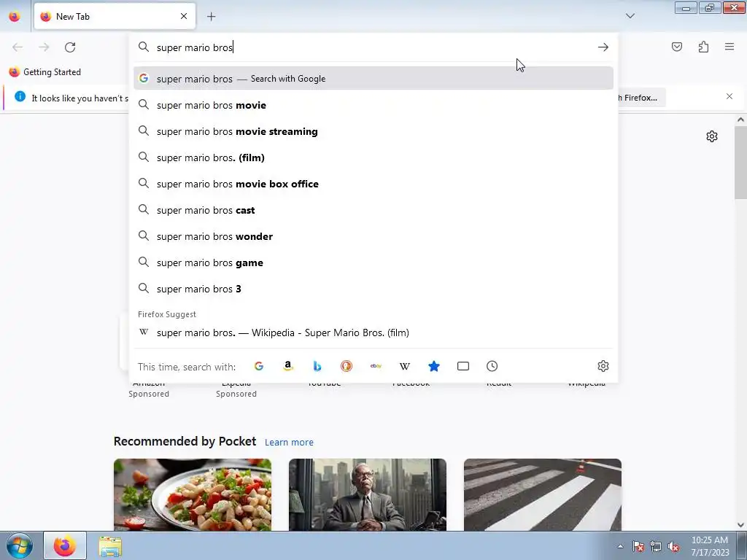List all tabs with the chevron dropdown
This screenshot has width=747, height=560.
[630, 16]
